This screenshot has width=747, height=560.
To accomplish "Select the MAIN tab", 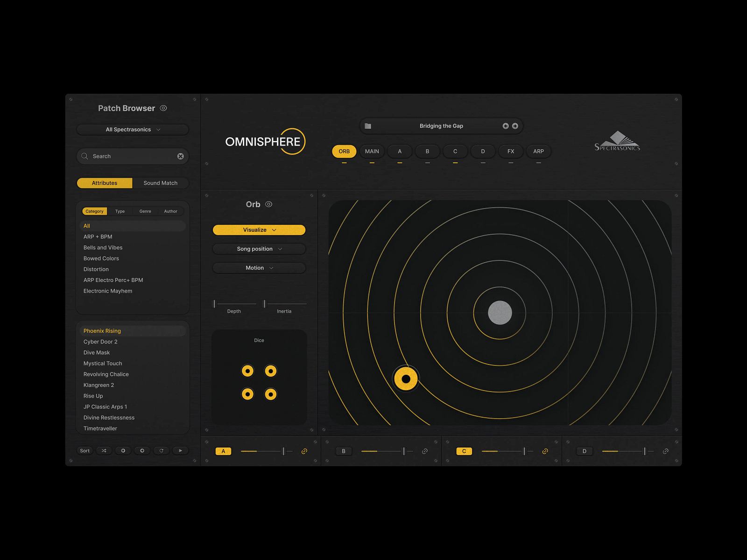I will point(372,151).
